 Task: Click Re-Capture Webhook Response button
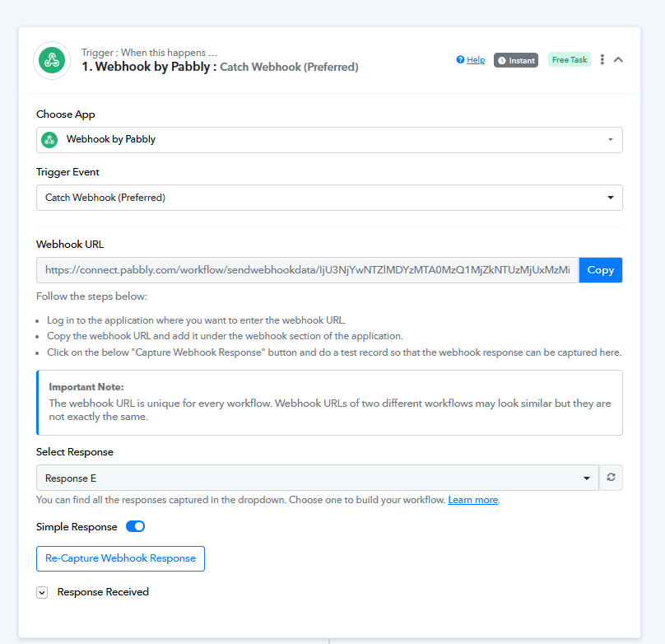(120, 558)
